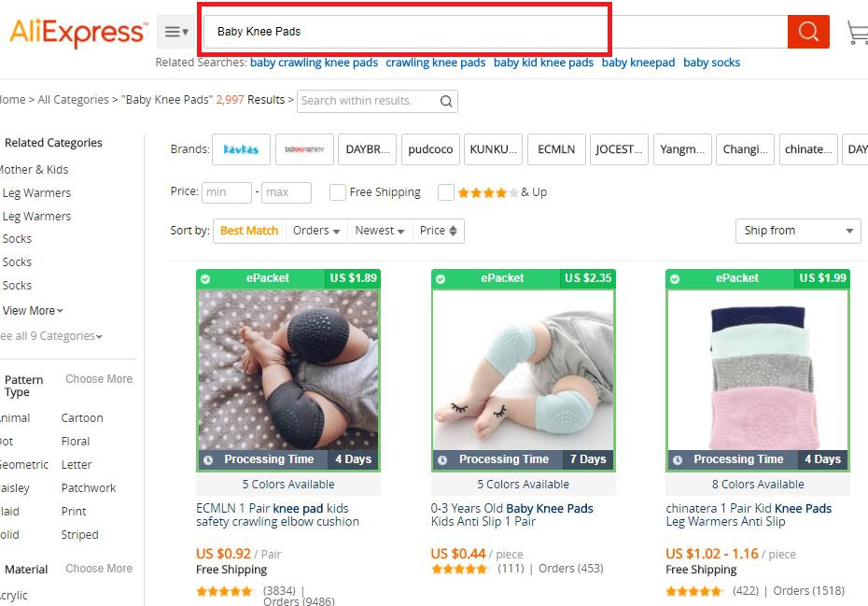Click Orders (453) on second product

570,569
